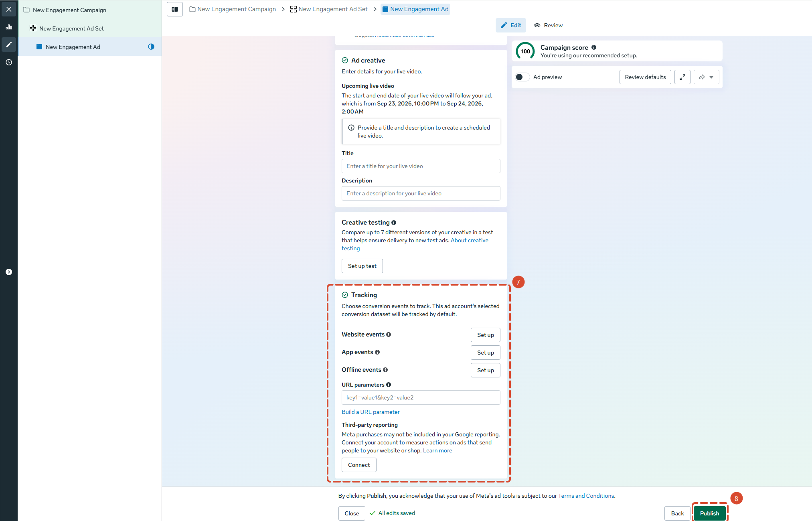The image size is (812, 521).
Task: Open New Engagement Ad breadcrumb
Action: point(415,9)
